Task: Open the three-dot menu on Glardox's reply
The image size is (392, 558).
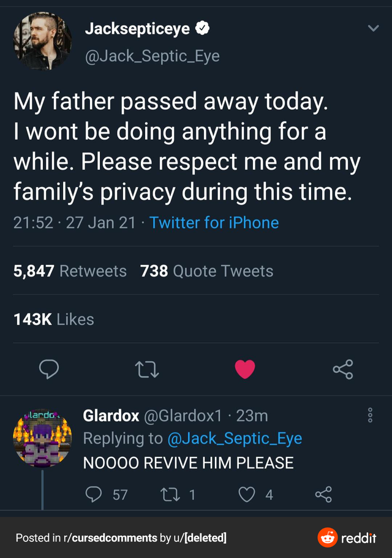Action: click(369, 415)
